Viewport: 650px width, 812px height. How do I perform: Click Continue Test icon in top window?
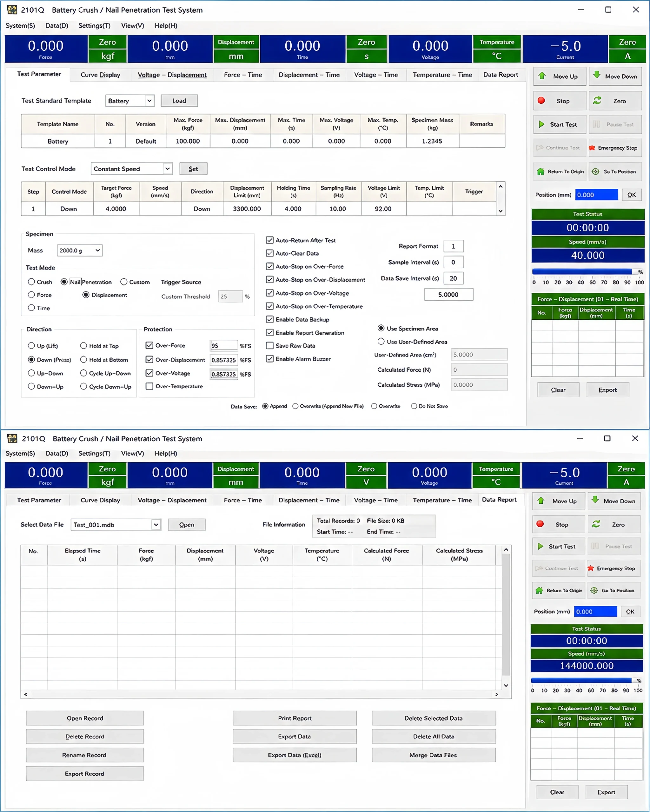pos(540,147)
